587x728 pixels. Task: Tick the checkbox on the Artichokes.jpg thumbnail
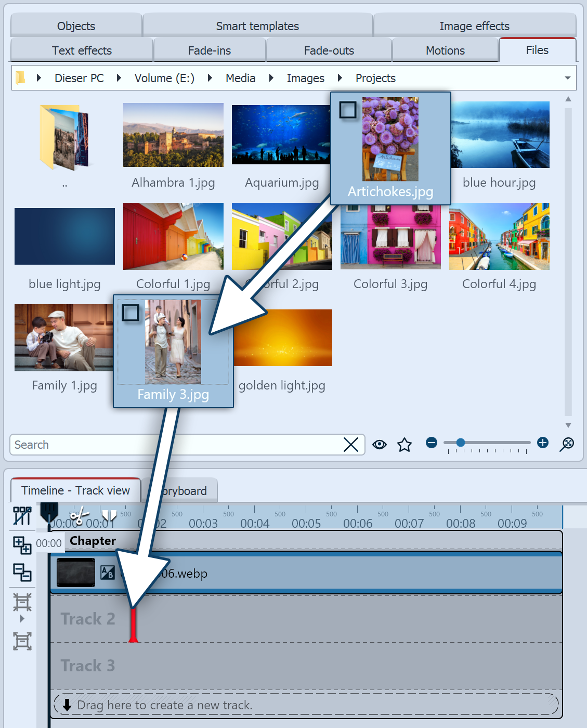click(347, 110)
